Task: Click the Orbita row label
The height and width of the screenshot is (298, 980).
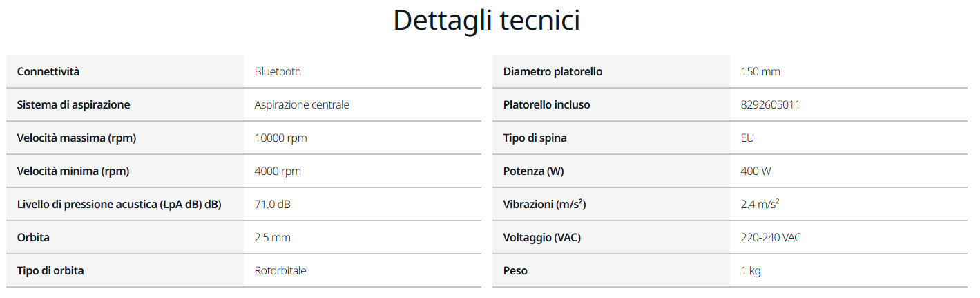Action: coord(33,238)
